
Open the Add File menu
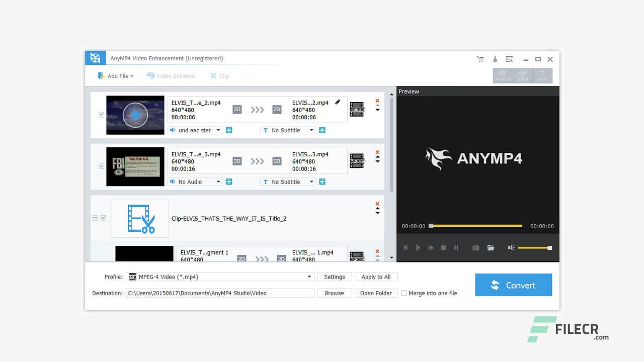point(116,75)
